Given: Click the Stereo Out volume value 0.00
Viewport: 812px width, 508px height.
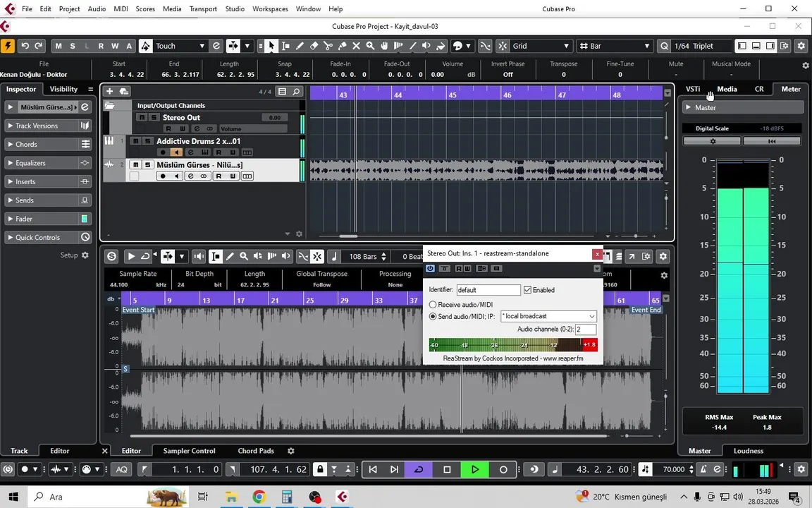Looking at the screenshot, I should click(275, 118).
